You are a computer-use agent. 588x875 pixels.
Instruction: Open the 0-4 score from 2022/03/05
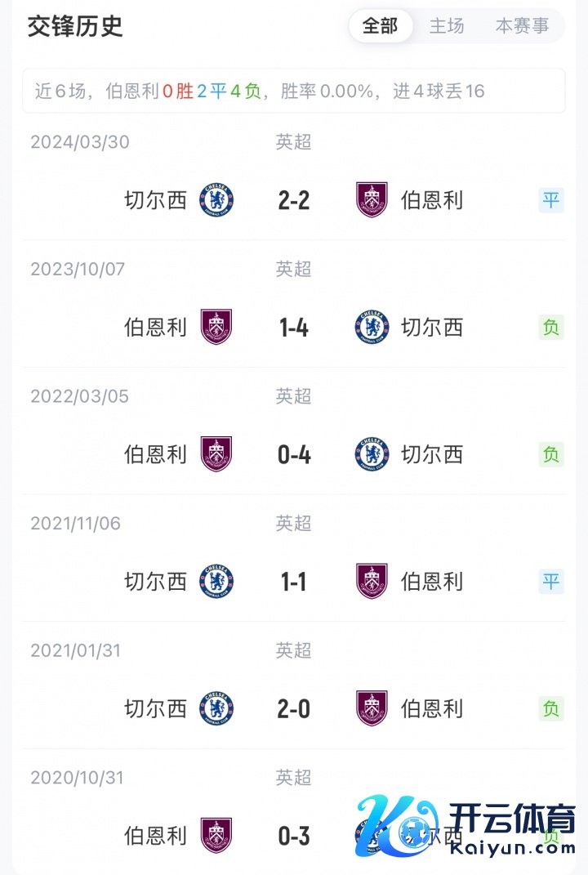294,454
